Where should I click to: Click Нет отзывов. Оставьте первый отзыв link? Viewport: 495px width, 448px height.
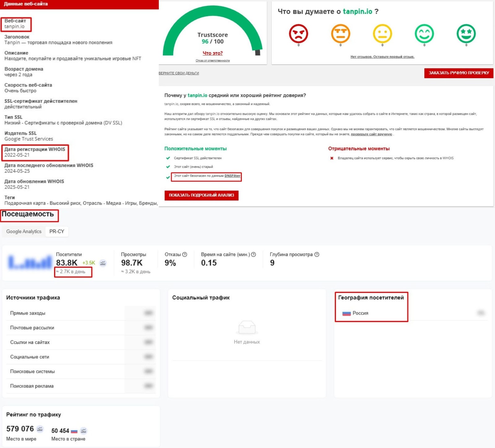tap(382, 57)
